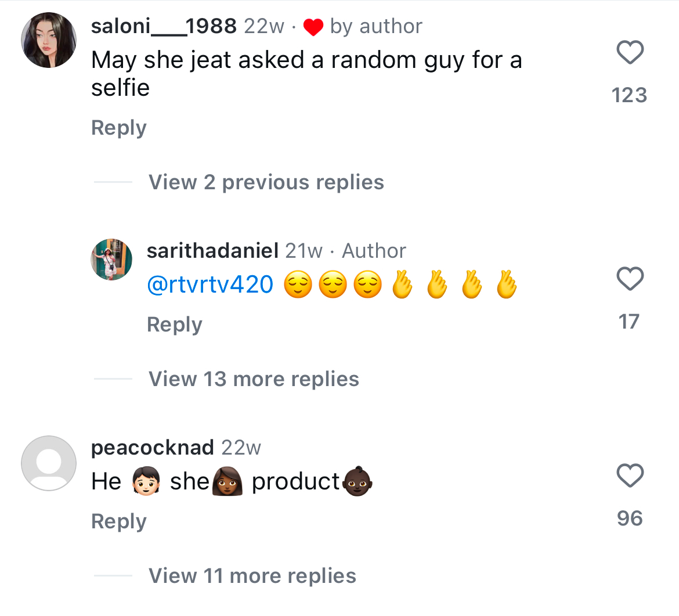Reply to saloni___1988's comment
The image size is (679, 616).
(x=119, y=128)
